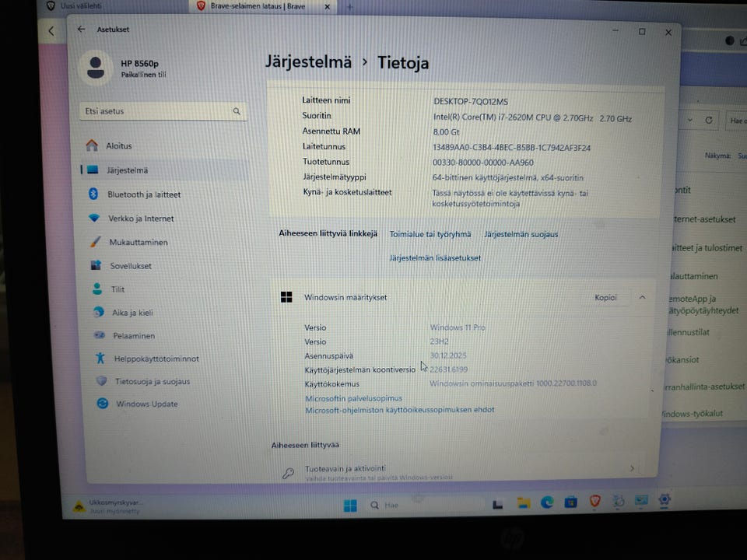Click Järjestelmä in the breadcrumb
Image resolution: width=747 pixels, height=560 pixels.
click(x=308, y=62)
